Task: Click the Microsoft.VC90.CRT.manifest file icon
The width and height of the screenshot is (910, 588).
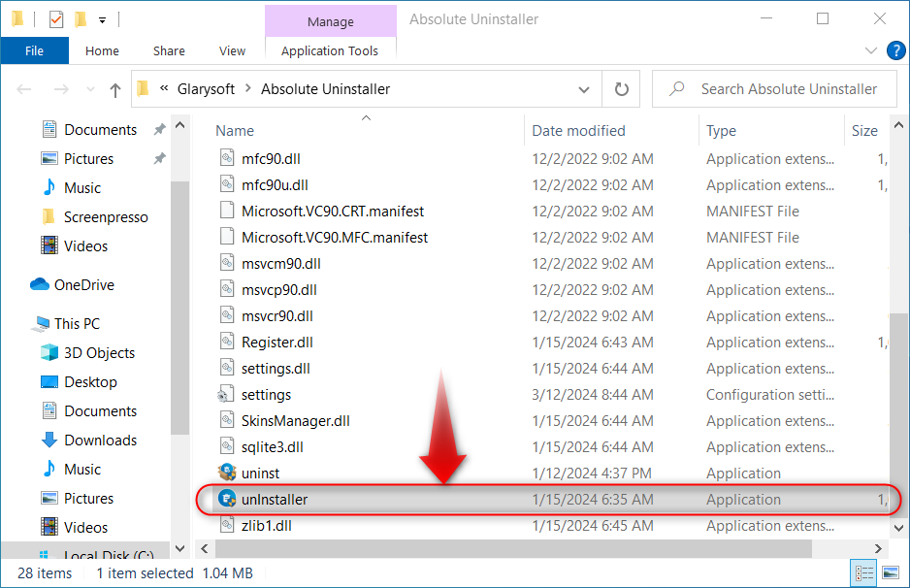Action: tap(227, 211)
